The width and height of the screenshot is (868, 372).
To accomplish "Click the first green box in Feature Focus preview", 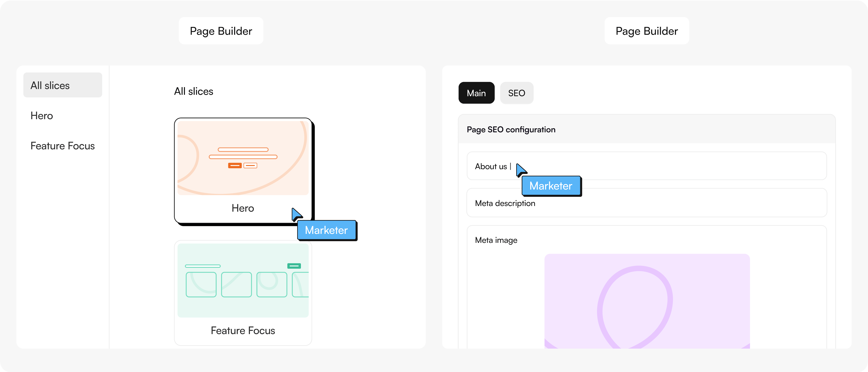I will point(201,284).
